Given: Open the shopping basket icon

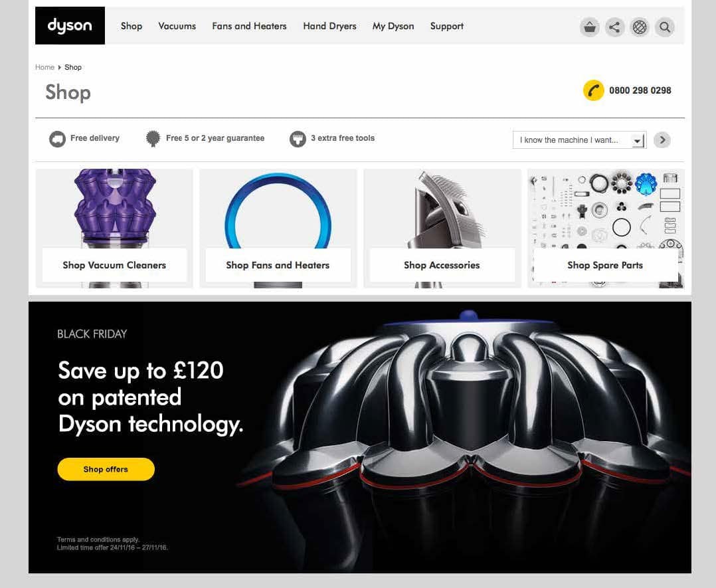Looking at the screenshot, I should coord(590,27).
